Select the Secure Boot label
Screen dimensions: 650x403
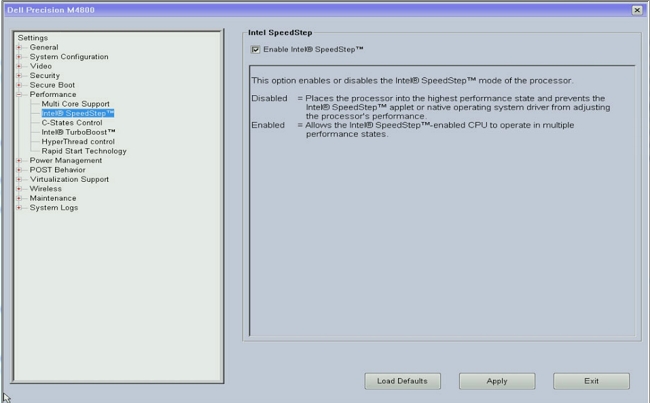(52, 85)
